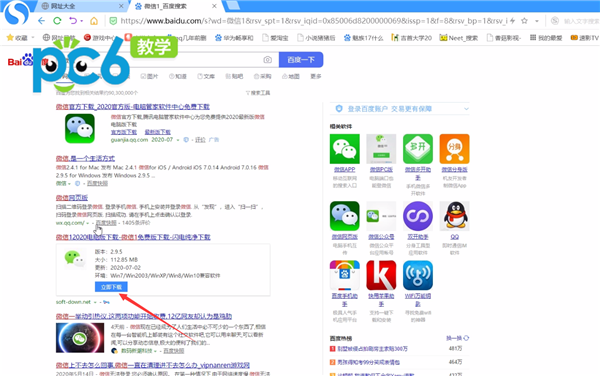This screenshot has width=600, height=376.
Task: Switch to the Baidu 贴吧 tab
Action: (234, 77)
